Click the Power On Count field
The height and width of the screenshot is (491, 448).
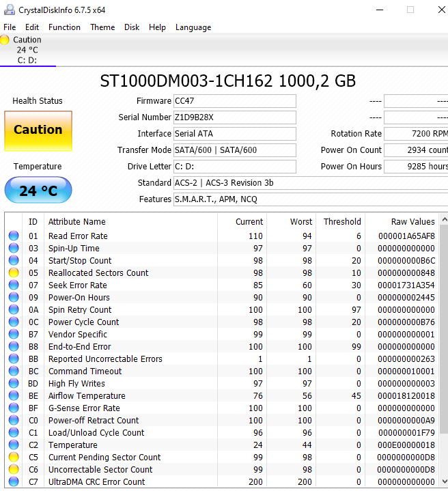coord(416,150)
